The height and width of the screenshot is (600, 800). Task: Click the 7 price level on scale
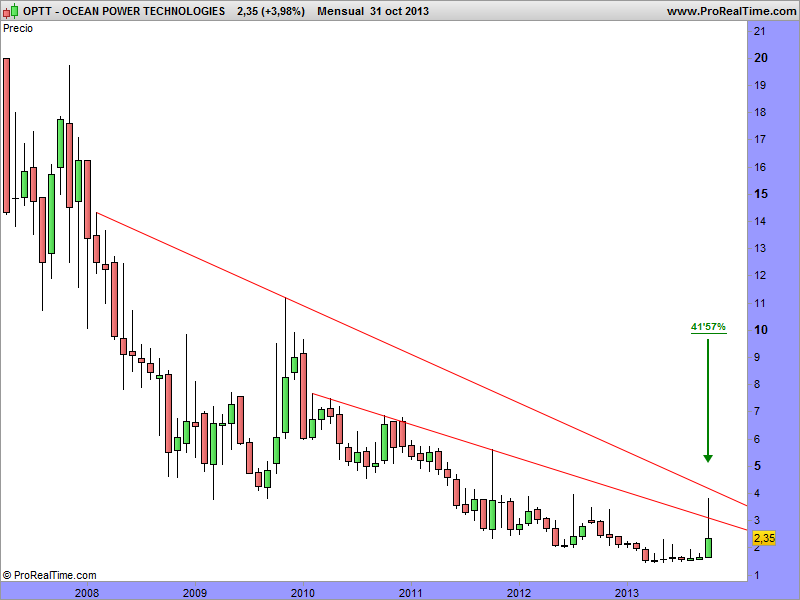[757, 411]
